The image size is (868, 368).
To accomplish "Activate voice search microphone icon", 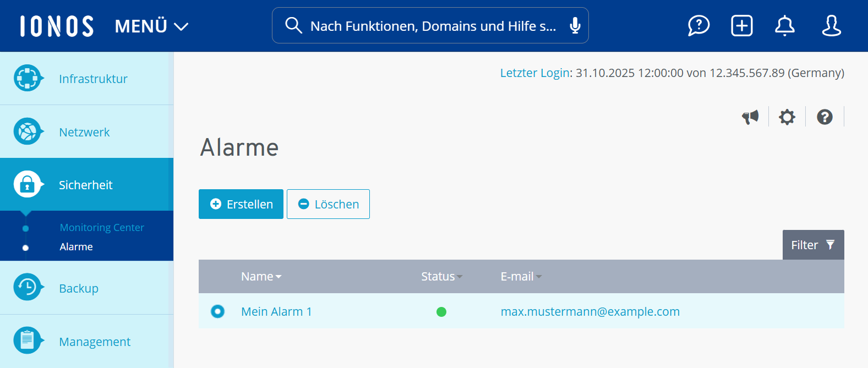I will pos(575,25).
